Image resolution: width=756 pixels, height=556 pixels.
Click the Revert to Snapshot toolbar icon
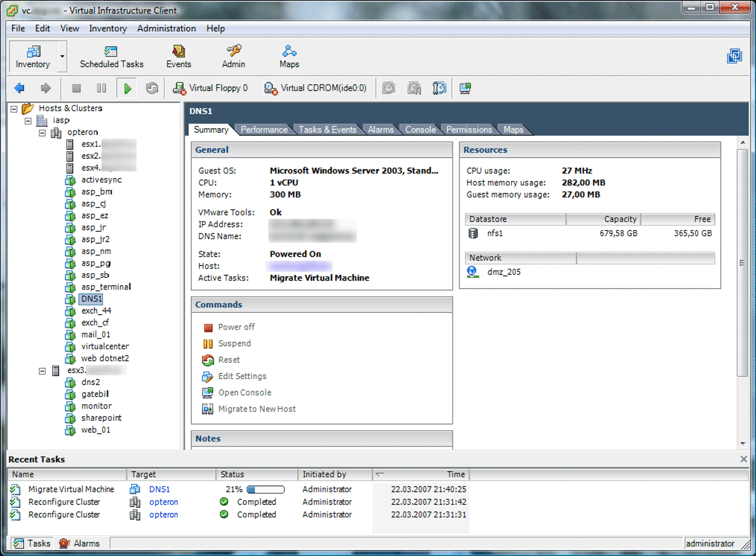click(x=414, y=88)
